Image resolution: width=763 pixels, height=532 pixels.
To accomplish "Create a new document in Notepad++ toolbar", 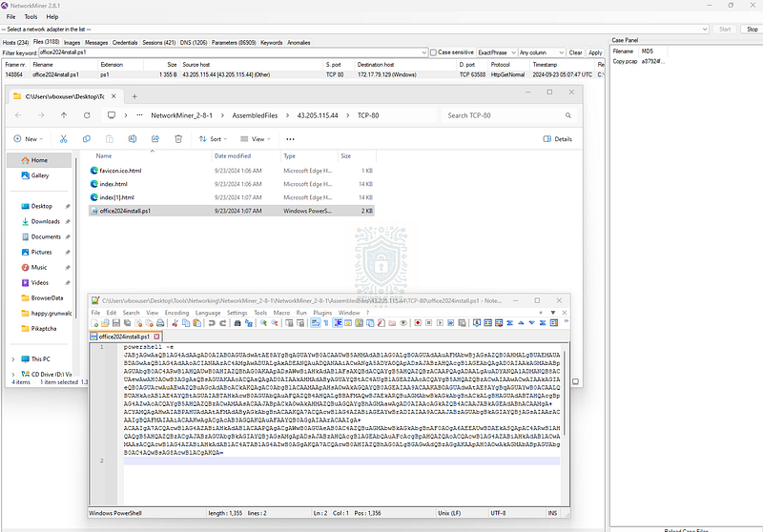I will coord(94,323).
